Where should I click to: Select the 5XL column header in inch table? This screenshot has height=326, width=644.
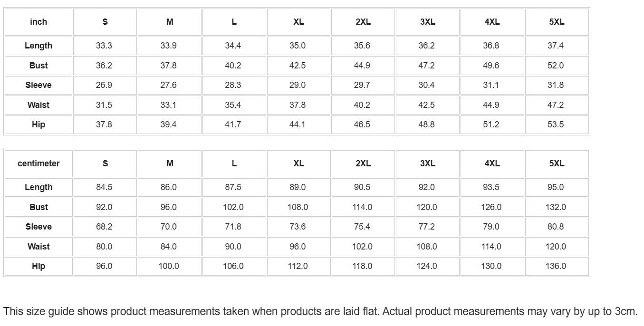click(557, 22)
